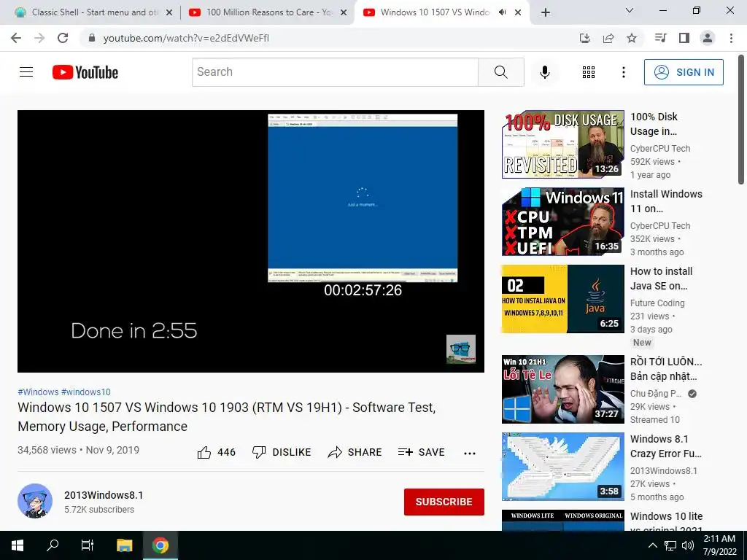Click the video player area
The height and width of the screenshot is (560, 747).
(251, 241)
